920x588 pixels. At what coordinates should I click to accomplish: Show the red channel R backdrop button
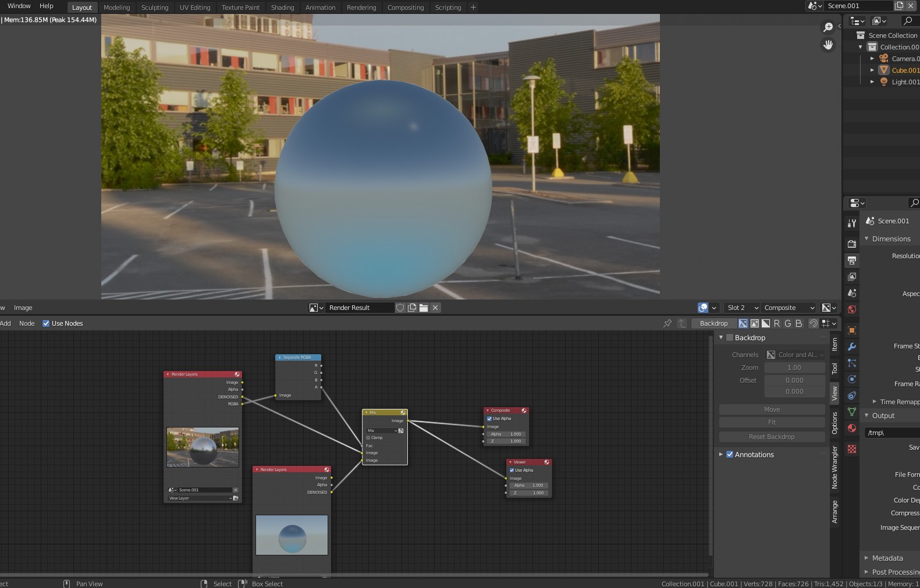click(777, 323)
